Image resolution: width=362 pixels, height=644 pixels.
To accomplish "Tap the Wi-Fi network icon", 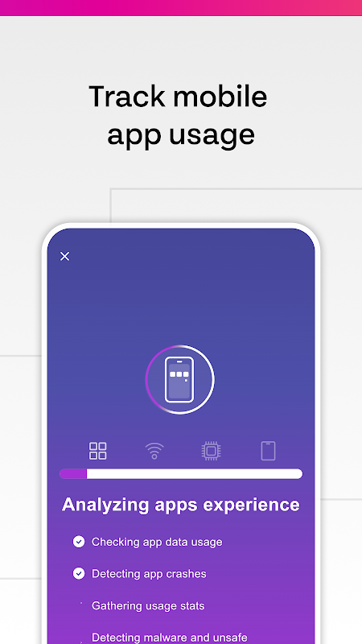I will (x=154, y=451).
